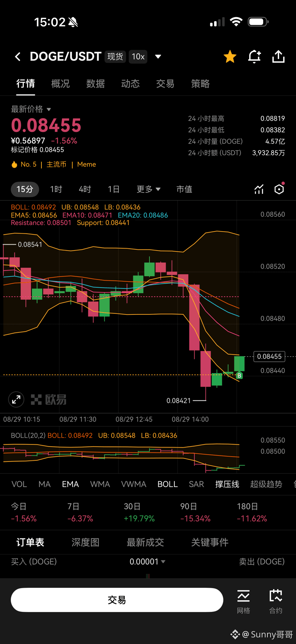Open the chart indicators icon
296x644 pixels.
point(259,189)
